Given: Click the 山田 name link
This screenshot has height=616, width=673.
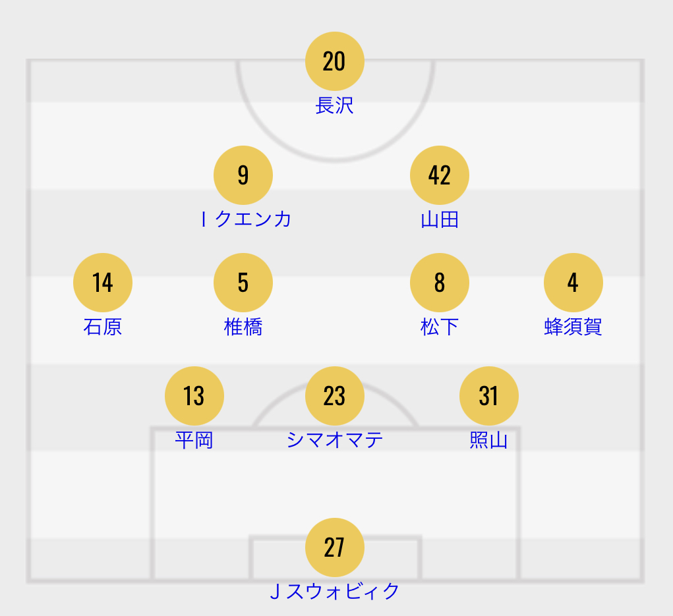Looking at the screenshot, I should point(439,219).
